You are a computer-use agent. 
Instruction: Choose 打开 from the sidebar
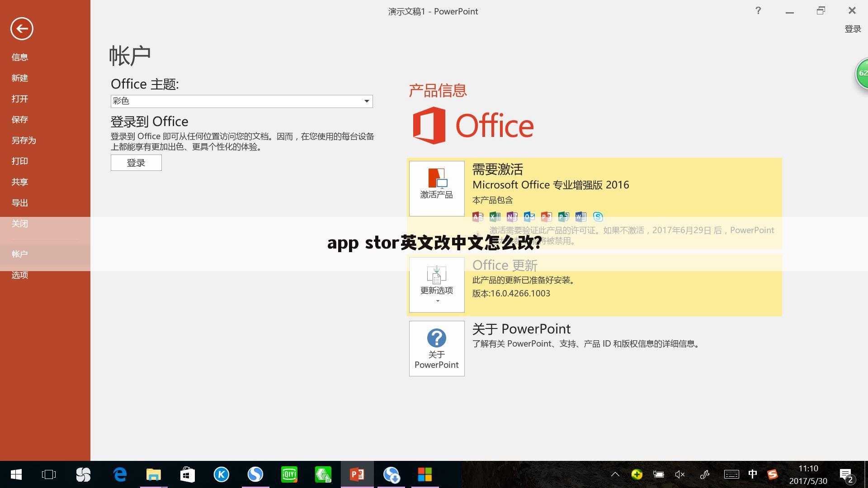tap(20, 99)
